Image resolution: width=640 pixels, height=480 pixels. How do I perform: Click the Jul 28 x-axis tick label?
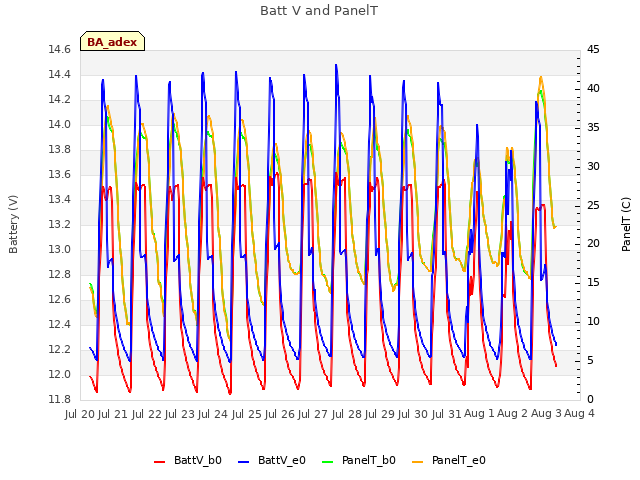(x=347, y=414)
